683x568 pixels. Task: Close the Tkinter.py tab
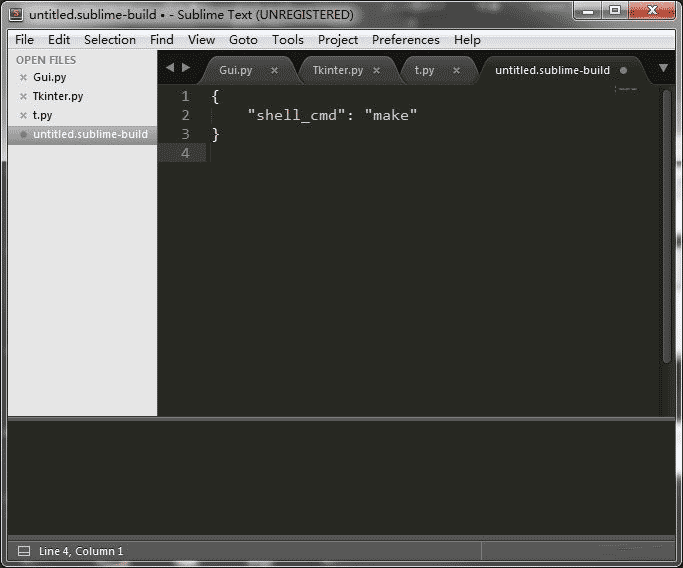[376, 70]
